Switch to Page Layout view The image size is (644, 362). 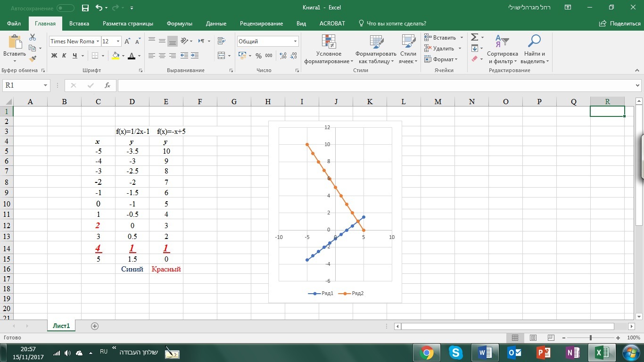(533, 337)
